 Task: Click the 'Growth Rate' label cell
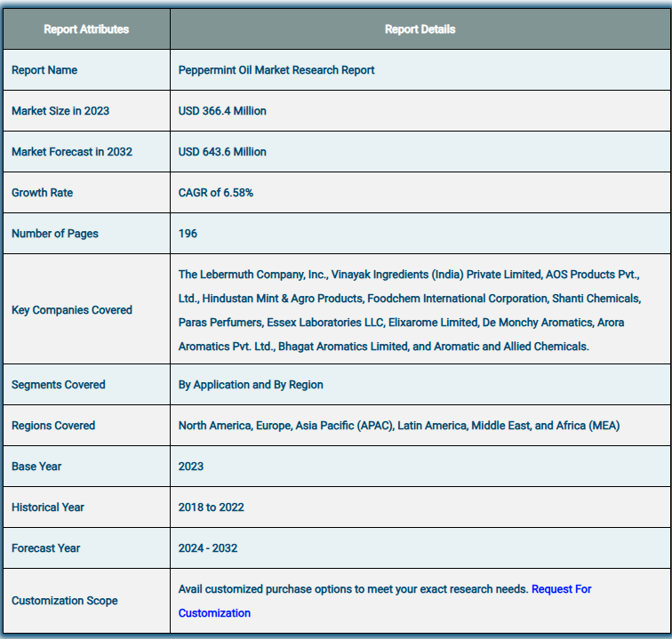(x=86, y=193)
